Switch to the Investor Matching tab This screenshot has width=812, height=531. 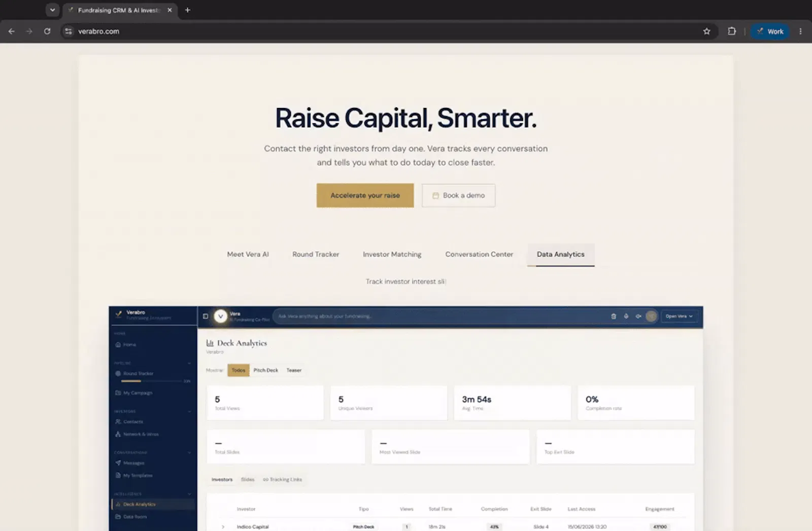coord(392,254)
